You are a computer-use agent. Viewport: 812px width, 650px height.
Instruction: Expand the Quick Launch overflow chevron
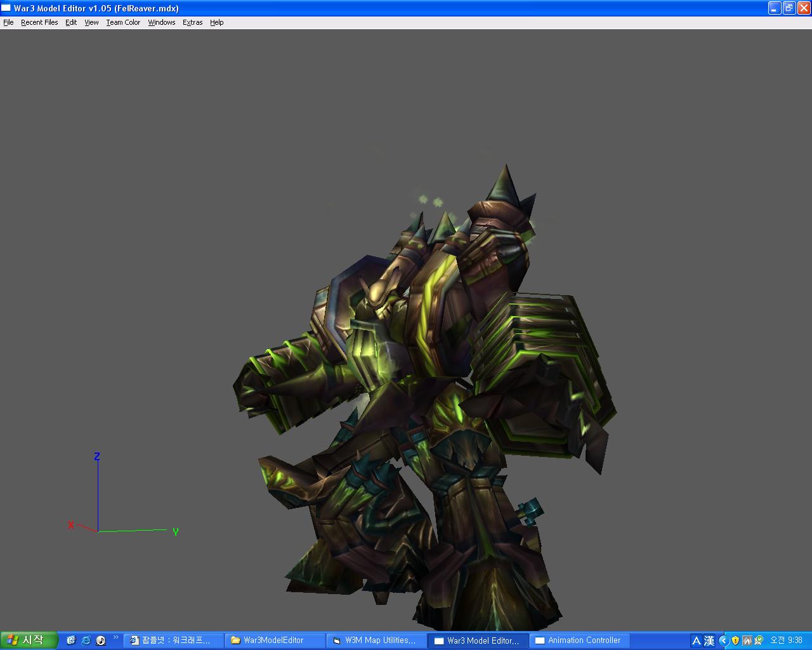115,637
